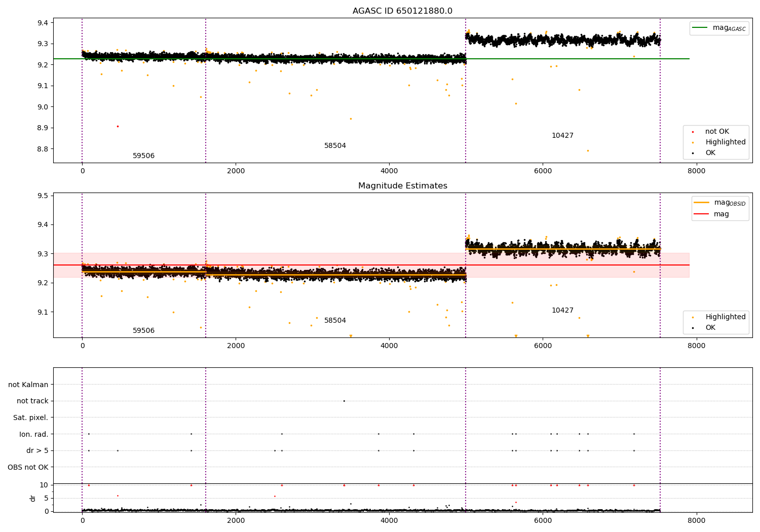
Task: Click the orange outlier point near 8.8 in the top plot
Action: pos(588,150)
